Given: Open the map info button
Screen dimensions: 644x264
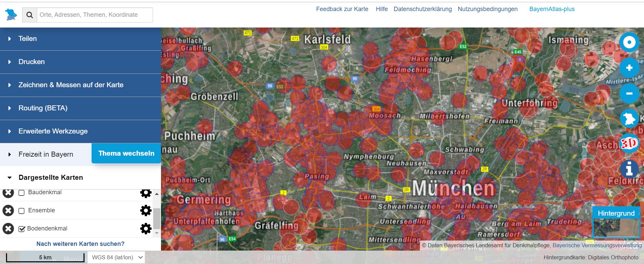Looking at the screenshot, I should (x=629, y=169).
